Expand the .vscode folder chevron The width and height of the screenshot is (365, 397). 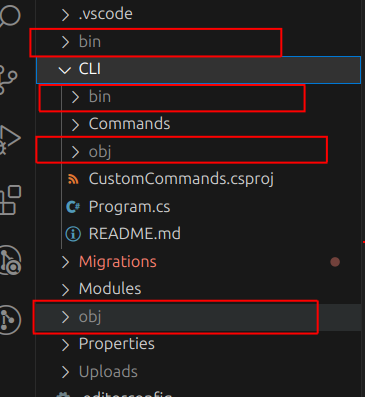(65, 15)
